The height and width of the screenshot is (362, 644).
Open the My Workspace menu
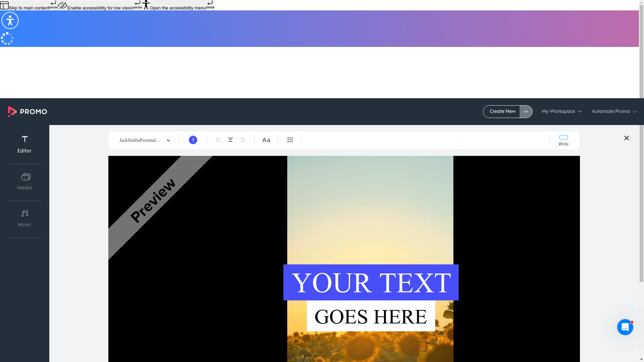pyautogui.click(x=561, y=111)
